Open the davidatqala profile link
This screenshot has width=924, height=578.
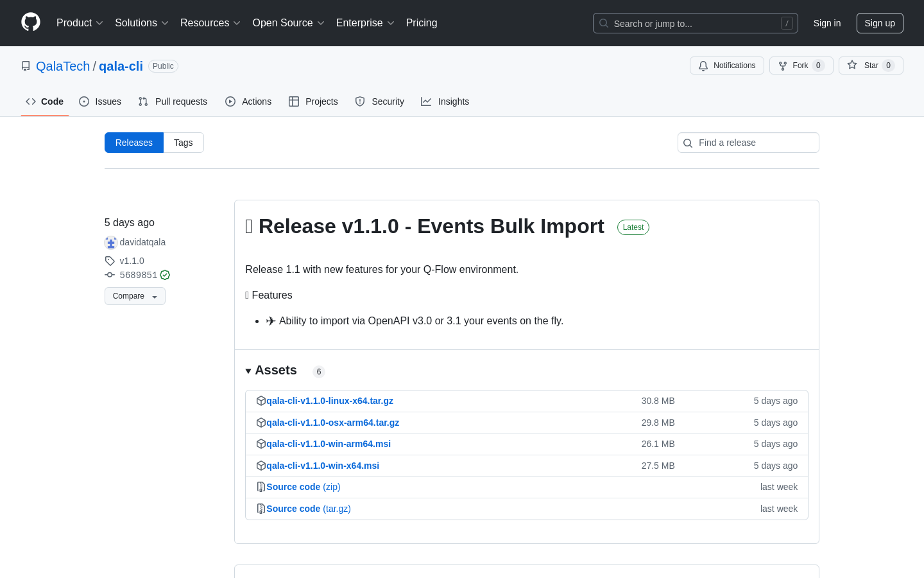[142, 242]
